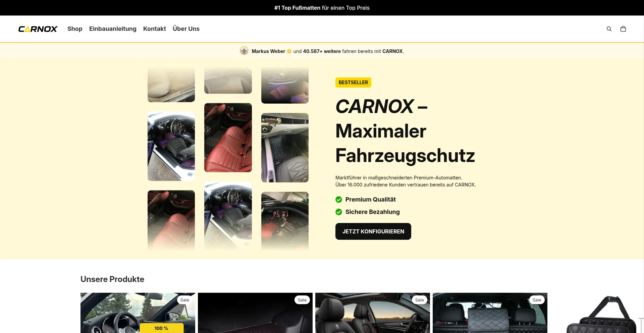Open first product card with steering wheel
This screenshot has width=644, height=333.
point(138,313)
